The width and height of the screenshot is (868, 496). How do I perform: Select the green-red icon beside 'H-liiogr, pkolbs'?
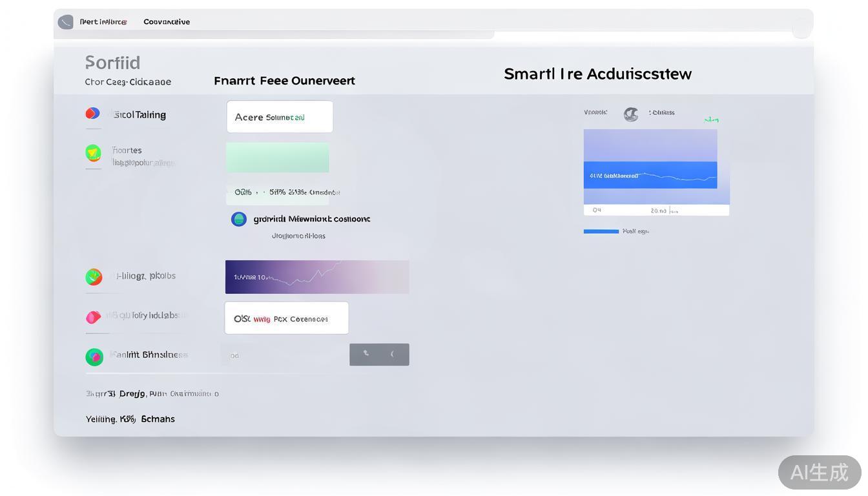94,277
